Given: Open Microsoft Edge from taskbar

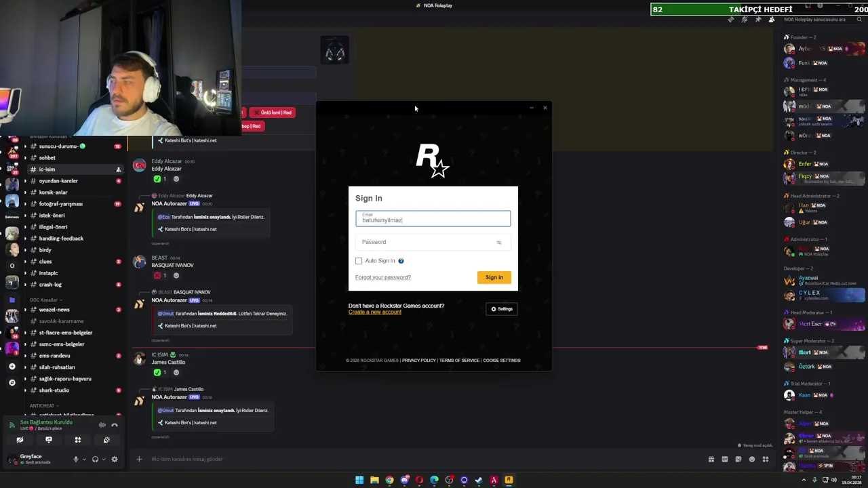Looking at the screenshot, I should tap(434, 481).
